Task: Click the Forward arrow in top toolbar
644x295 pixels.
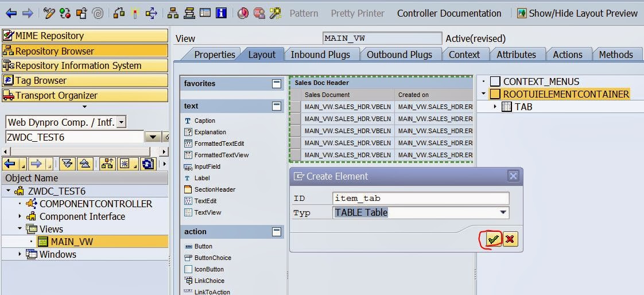Action: 28,14
